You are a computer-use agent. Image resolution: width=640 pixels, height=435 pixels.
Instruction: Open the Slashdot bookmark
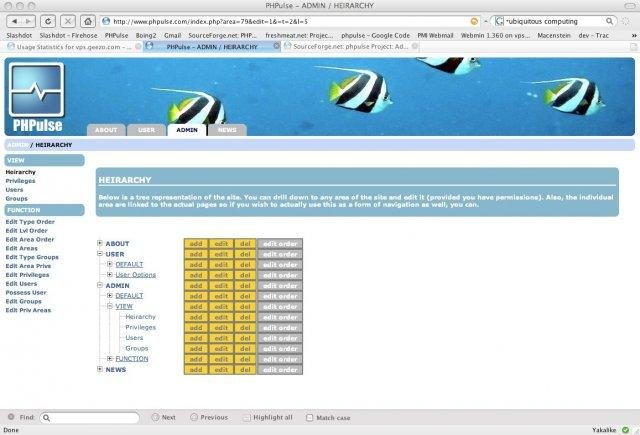click(19, 36)
